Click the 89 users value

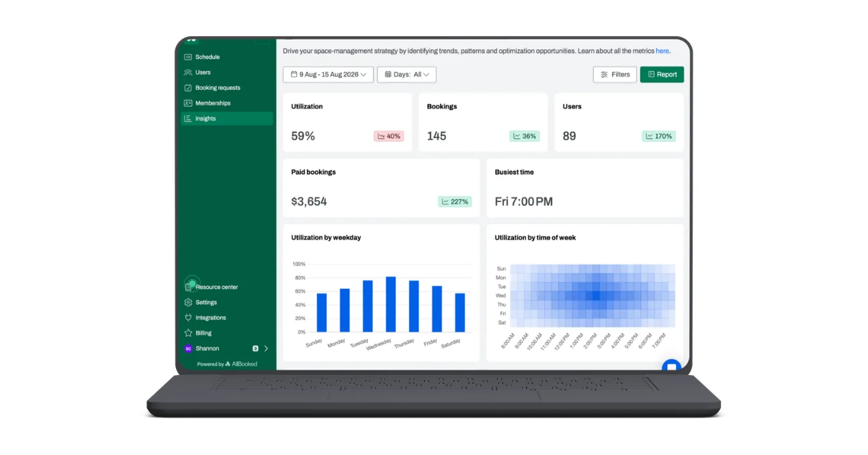pyautogui.click(x=570, y=136)
